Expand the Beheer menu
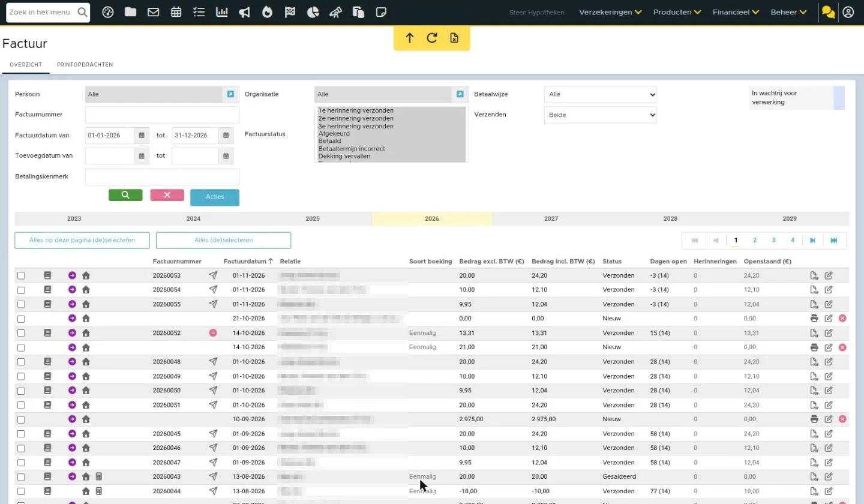This screenshot has width=864, height=504. click(x=788, y=12)
